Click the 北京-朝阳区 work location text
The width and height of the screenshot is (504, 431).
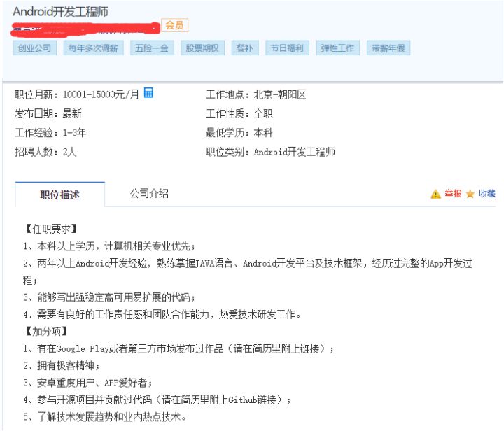pos(279,94)
